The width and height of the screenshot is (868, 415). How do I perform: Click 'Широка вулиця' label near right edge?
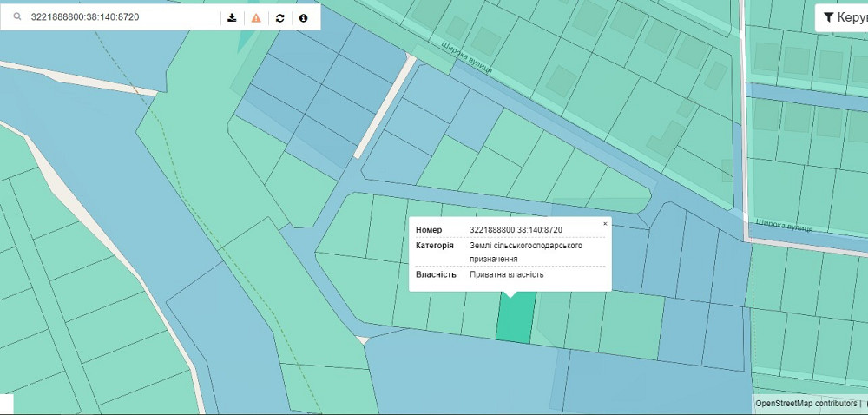click(784, 225)
